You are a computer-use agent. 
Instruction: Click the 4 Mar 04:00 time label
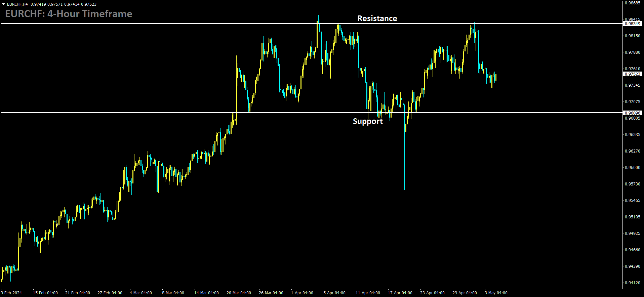point(141,293)
